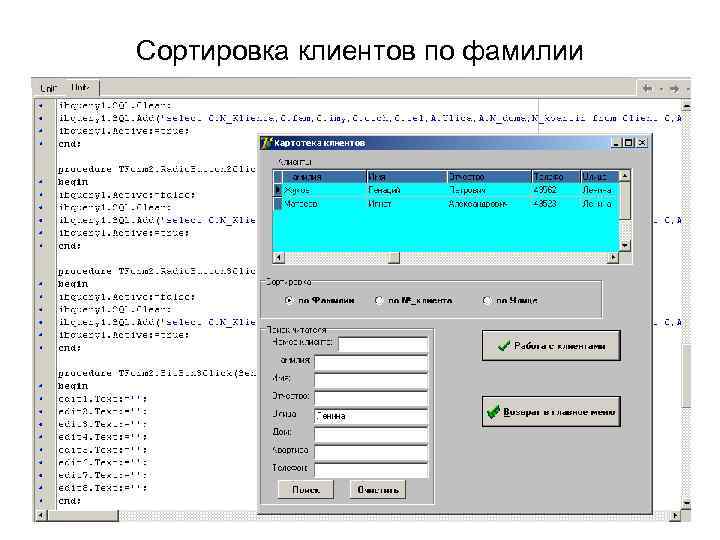
Task: Open Работа с клиентами
Action: (551, 345)
